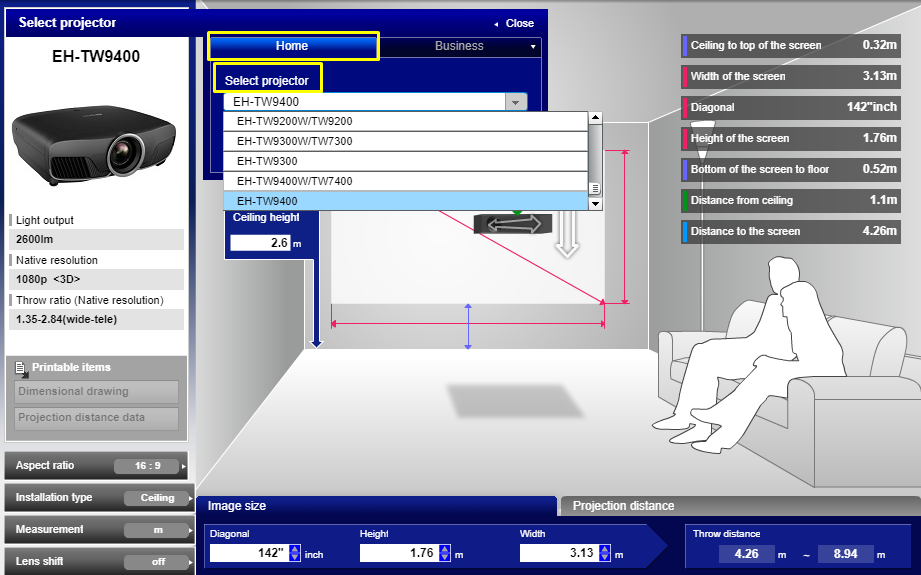Click the Distance from ceiling 1.1m row

(x=791, y=200)
